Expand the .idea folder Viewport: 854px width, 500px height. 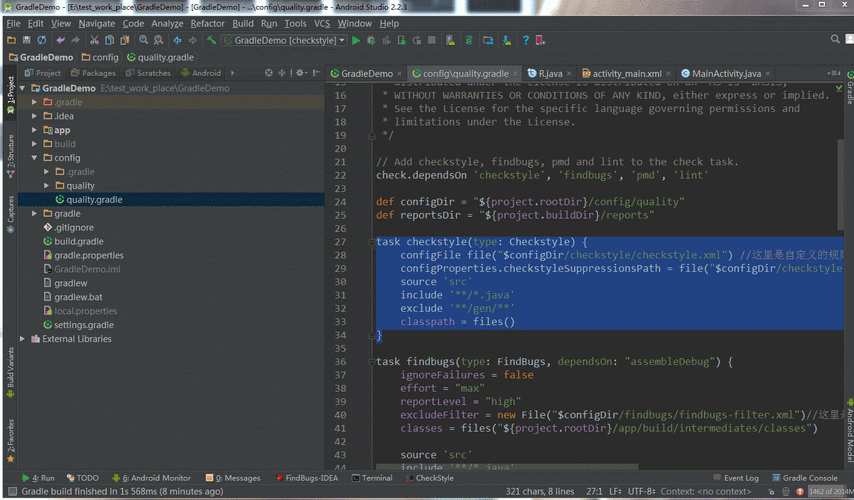[34, 116]
